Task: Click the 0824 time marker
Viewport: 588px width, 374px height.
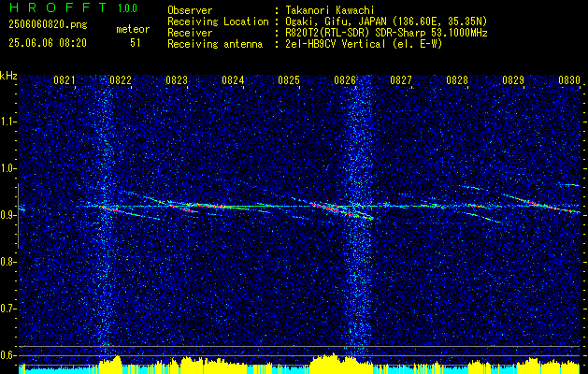Action: pos(233,80)
